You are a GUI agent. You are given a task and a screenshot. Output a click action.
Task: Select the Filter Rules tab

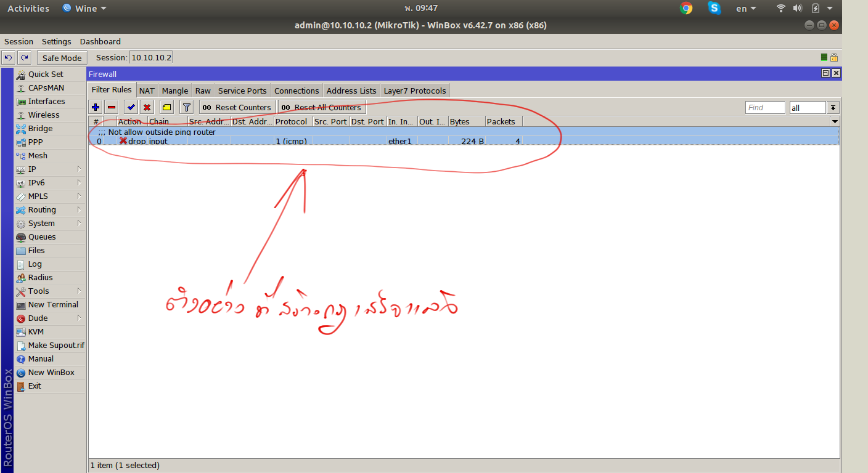[112, 90]
